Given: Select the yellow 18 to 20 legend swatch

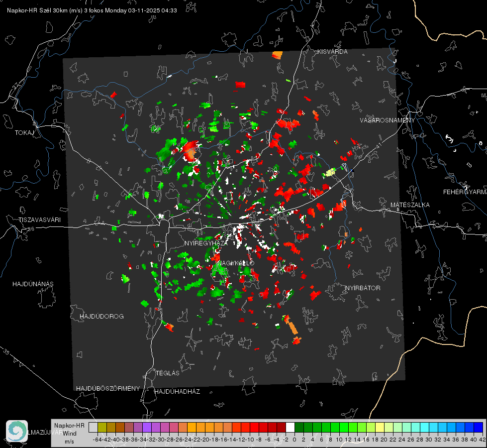Looking at the screenshot, I should pyautogui.click(x=380, y=428).
